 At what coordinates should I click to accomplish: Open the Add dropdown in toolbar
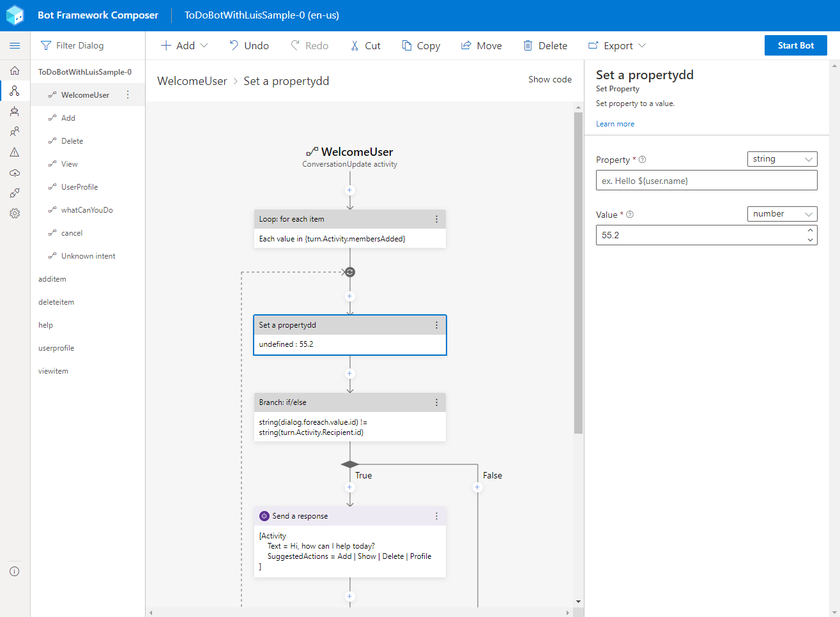pos(184,45)
